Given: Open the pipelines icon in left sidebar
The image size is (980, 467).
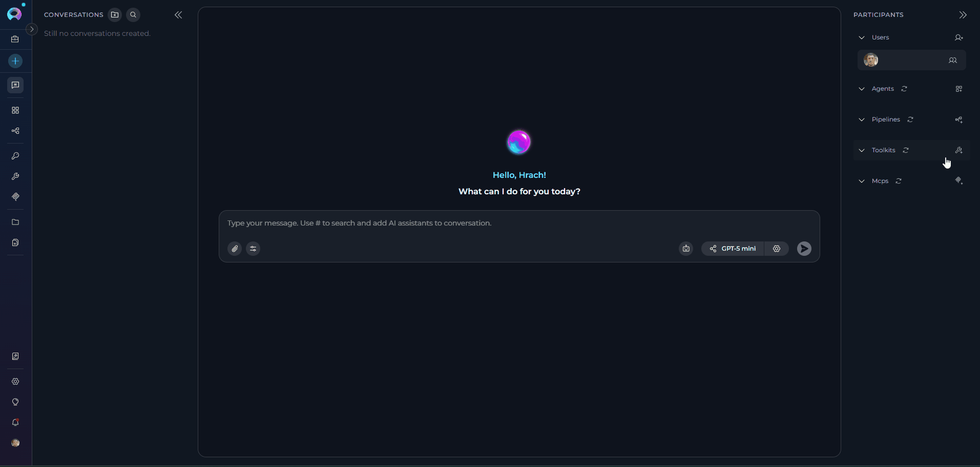Looking at the screenshot, I should tap(15, 131).
